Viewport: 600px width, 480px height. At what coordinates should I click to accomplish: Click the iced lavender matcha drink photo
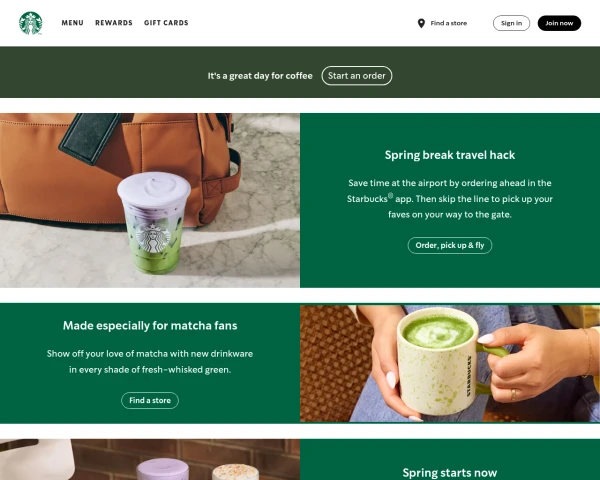point(150,200)
